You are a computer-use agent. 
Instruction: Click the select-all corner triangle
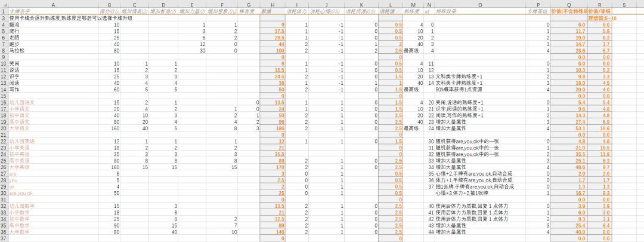4,5
